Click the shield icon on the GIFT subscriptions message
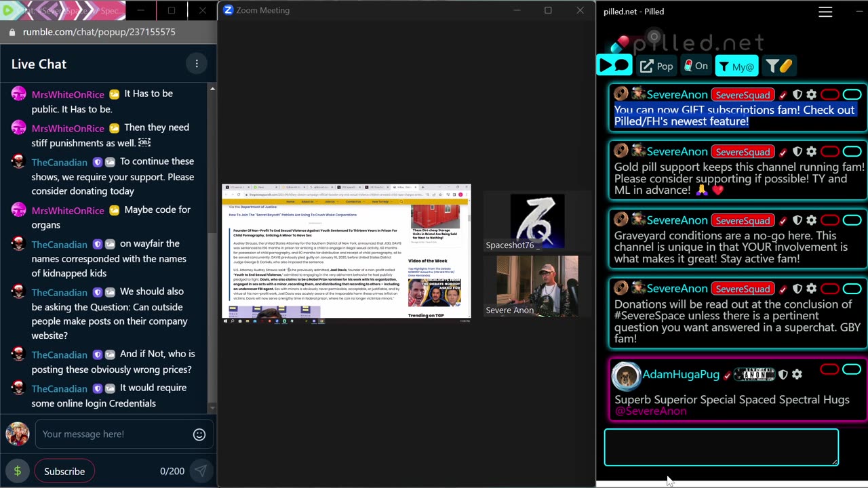 (x=797, y=95)
